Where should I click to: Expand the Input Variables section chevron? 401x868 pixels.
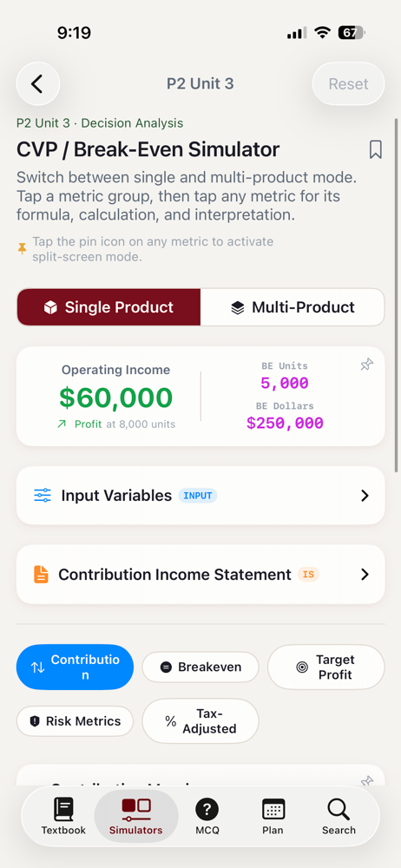click(365, 496)
